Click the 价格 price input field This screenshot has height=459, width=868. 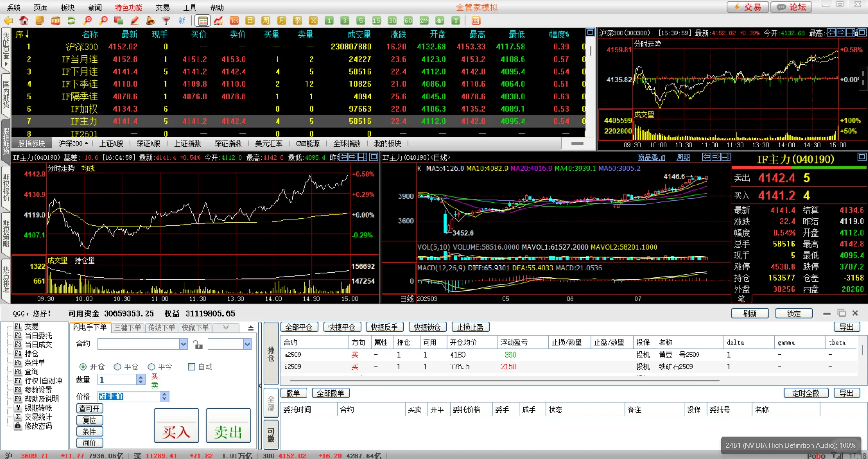[x=129, y=397]
